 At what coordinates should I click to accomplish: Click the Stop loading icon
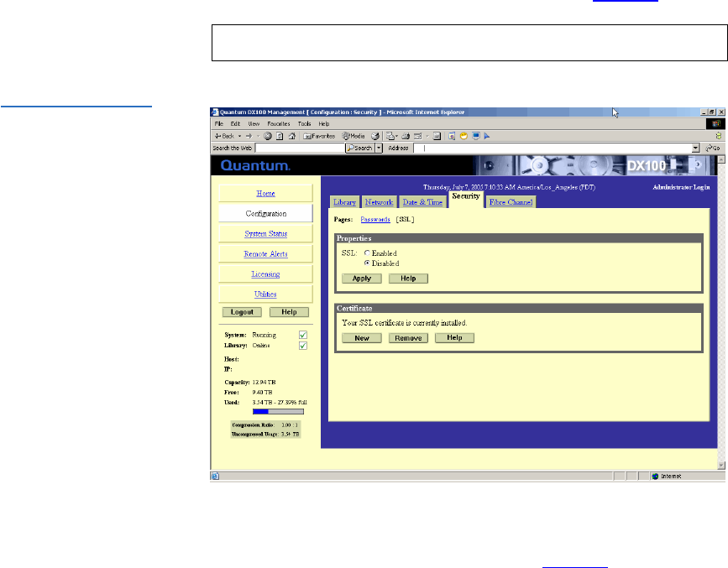click(x=268, y=136)
